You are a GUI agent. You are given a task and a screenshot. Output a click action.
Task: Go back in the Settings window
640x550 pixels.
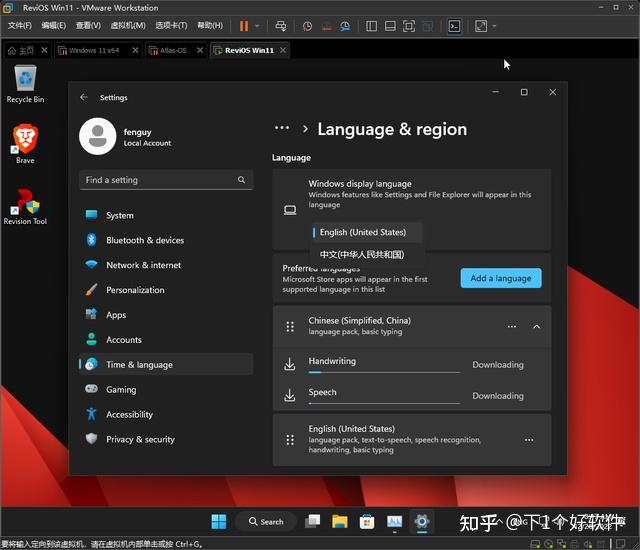click(84, 97)
